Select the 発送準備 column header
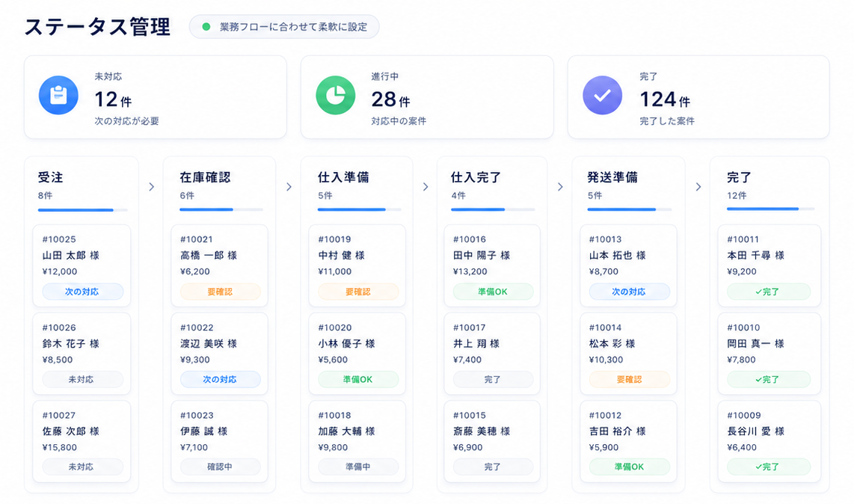 click(x=612, y=177)
